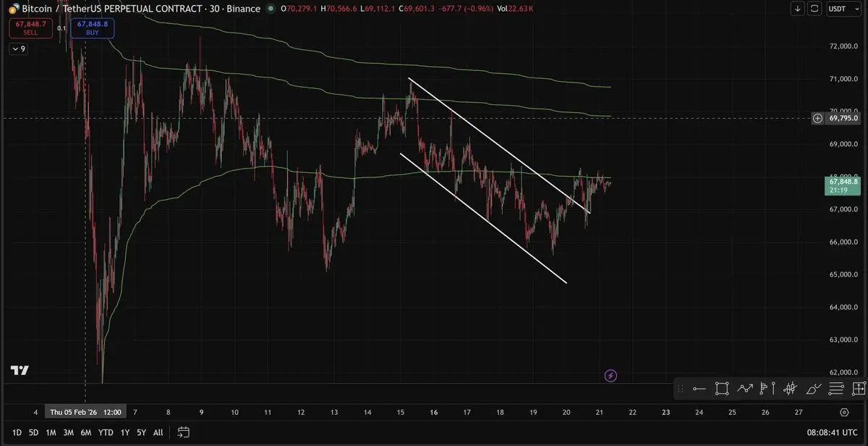Screen dimensions: 868x446
Task: Select the trend path arrow tool
Action: click(745, 389)
